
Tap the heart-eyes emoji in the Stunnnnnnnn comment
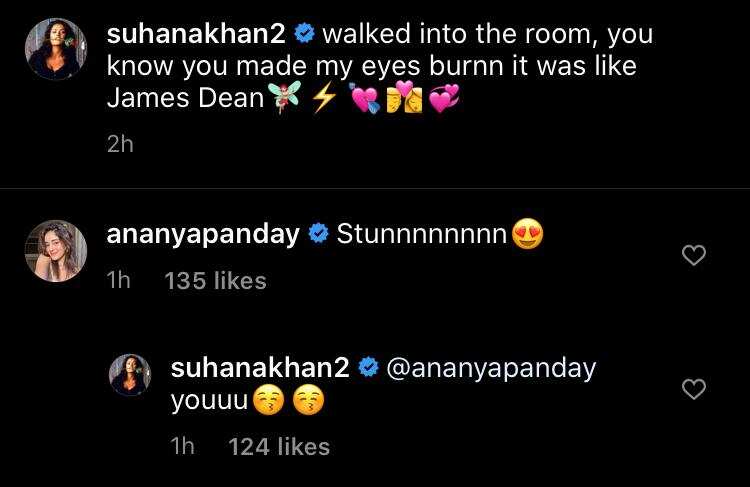[528, 234]
